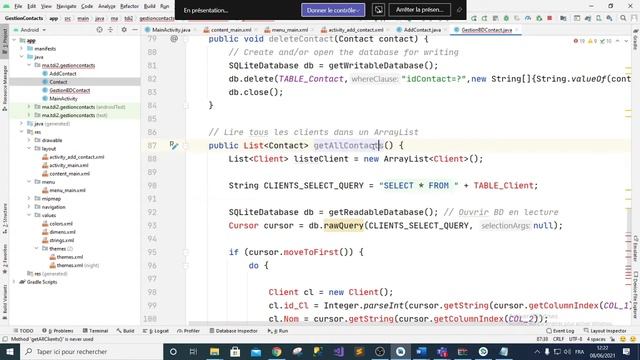Click the Windows Start button
The width and height of the screenshot is (640, 360).
click(10, 351)
